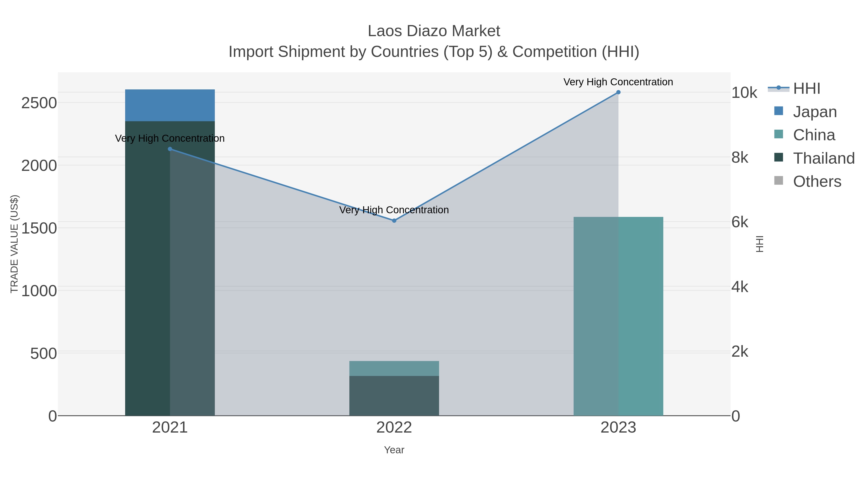Click the HHI line marker legend icon
Screen dimensions: 868x488
tap(779, 88)
